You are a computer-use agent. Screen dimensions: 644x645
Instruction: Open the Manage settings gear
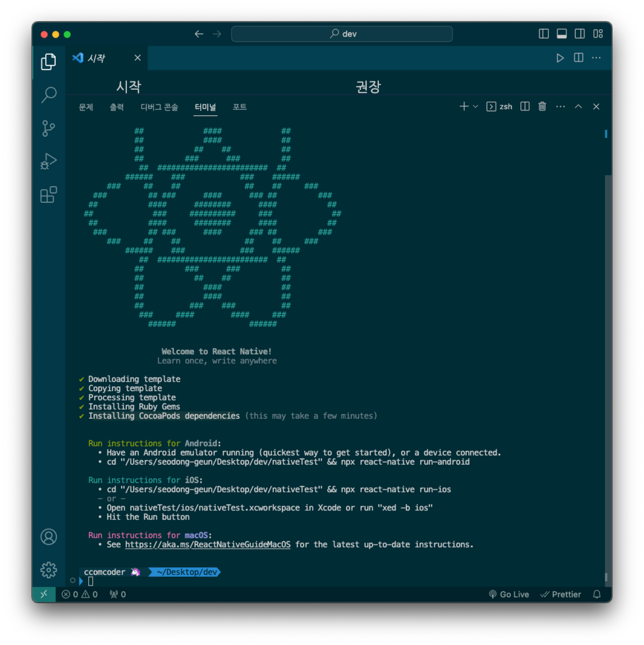point(48,569)
